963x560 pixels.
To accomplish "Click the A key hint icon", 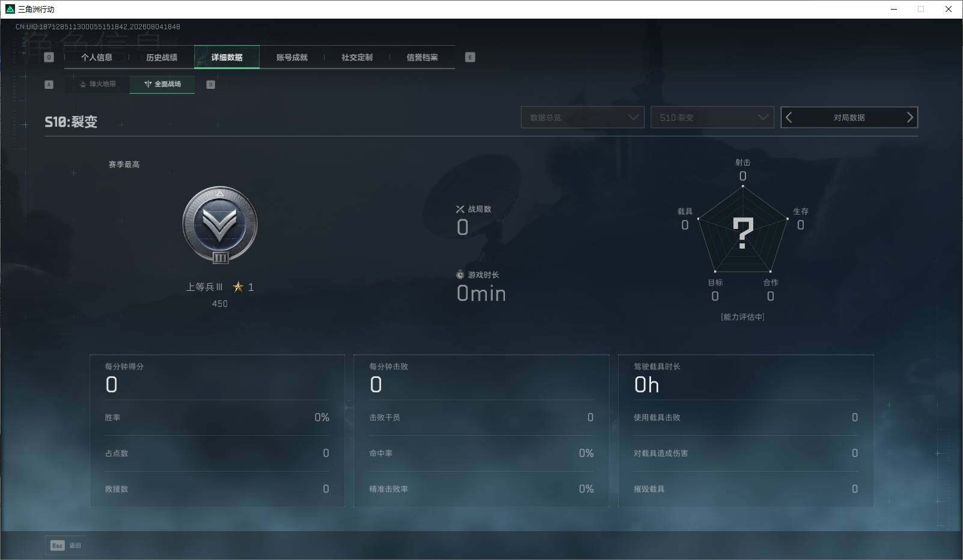I will [x=49, y=84].
